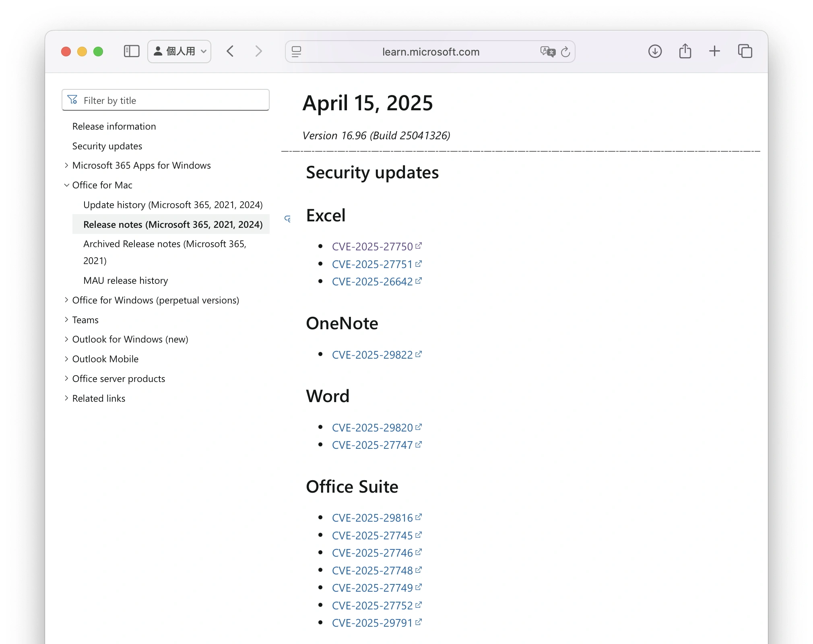Open a new tab with plus icon
Screen dimensions: 813x644
[714, 52]
